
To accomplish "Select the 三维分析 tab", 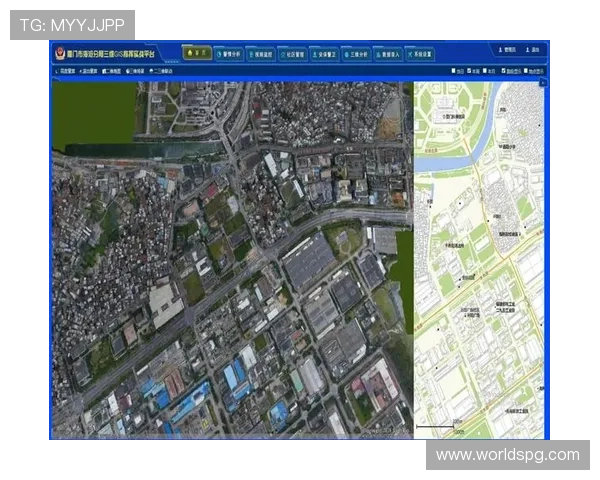I will click(359, 53).
